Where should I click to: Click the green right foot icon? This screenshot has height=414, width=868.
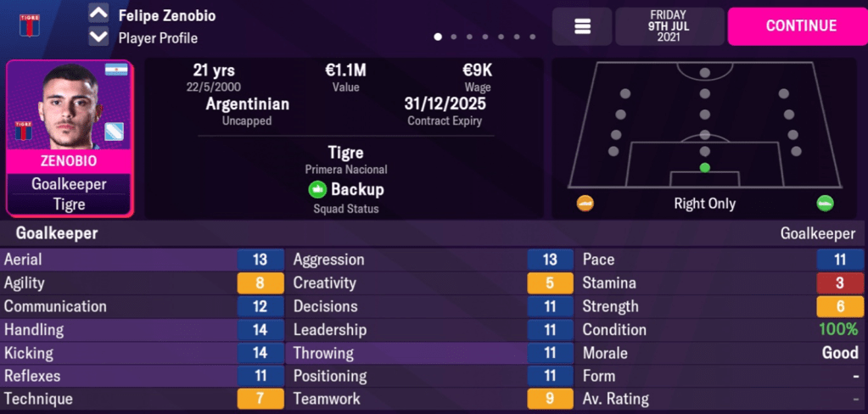tap(825, 204)
